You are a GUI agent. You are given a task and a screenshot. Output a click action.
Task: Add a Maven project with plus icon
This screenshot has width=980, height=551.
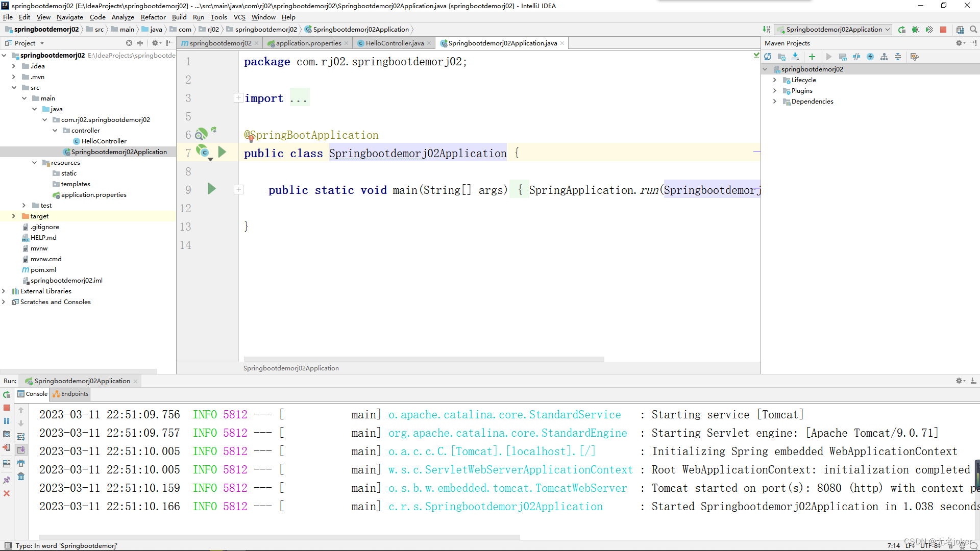pyautogui.click(x=812, y=57)
